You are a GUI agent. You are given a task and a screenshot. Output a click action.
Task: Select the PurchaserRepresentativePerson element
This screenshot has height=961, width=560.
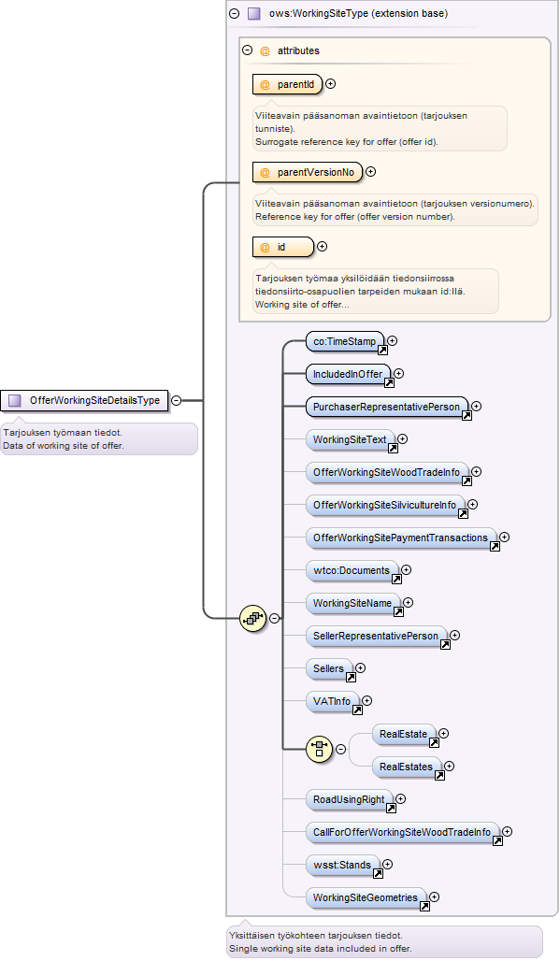[x=387, y=407]
